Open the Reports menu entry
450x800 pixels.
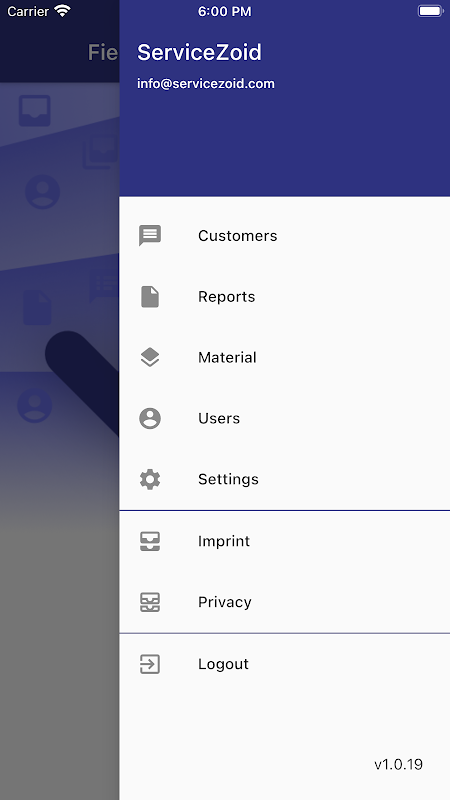pyautogui.click(x=285, y=297)
